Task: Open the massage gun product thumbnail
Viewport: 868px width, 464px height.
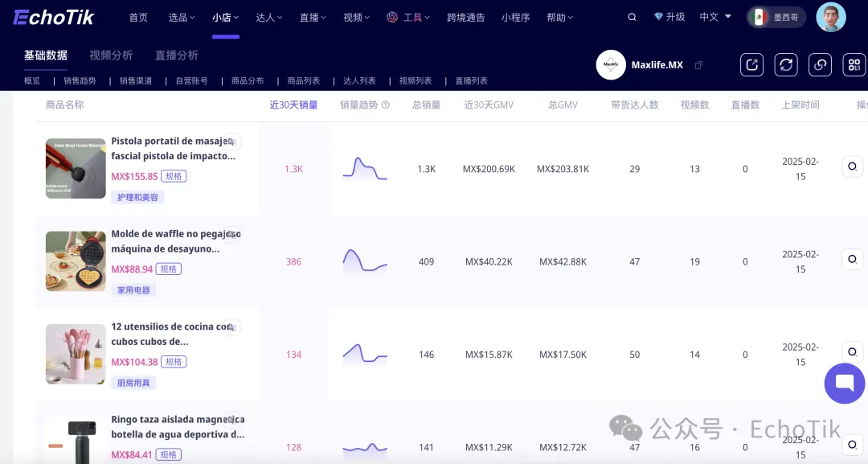Action: pyautogui.click(x=76, y=168)
